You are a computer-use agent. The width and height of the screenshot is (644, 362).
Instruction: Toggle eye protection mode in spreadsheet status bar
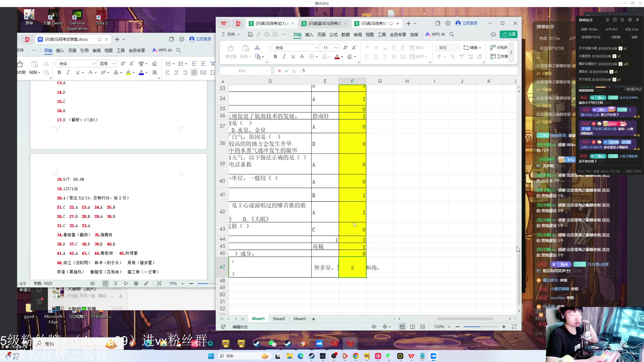(374, 327)
